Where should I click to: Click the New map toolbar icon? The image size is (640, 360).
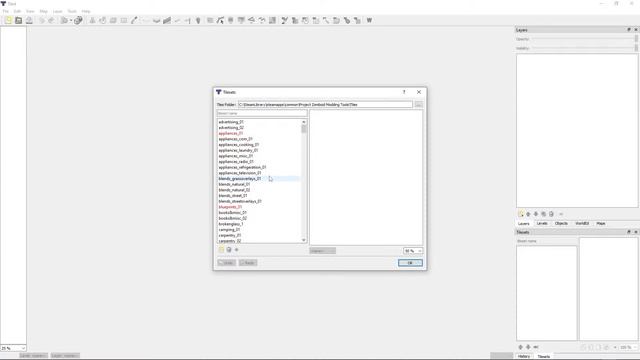(8, 20)
